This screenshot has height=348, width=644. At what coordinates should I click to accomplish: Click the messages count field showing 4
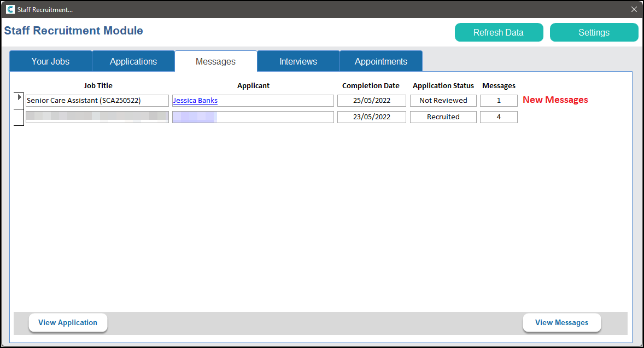pos(498,117)
